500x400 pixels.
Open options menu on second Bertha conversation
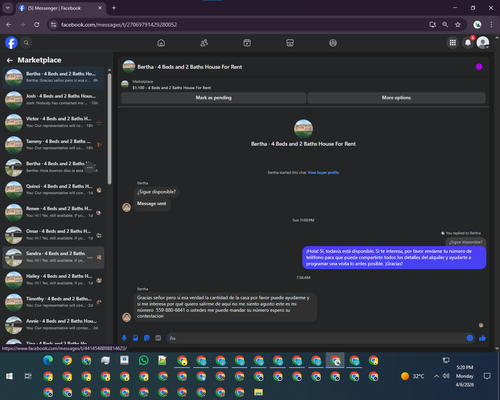point(90,167)
